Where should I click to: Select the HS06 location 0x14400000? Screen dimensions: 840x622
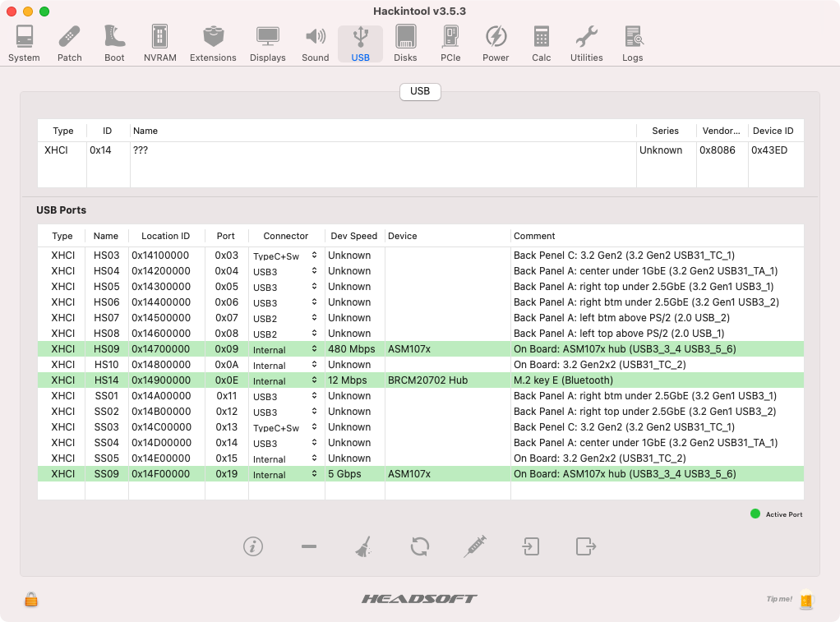pos(161,302)
